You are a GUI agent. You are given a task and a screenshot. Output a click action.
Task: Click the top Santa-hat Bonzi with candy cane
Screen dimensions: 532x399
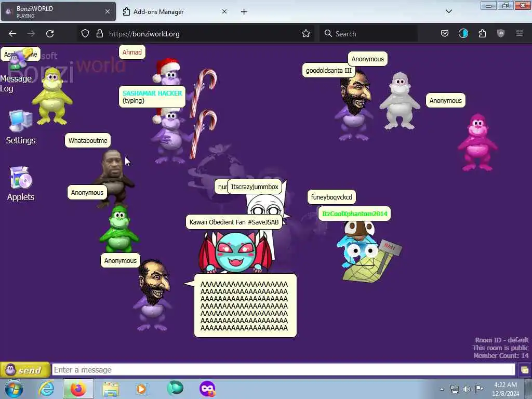170,73
